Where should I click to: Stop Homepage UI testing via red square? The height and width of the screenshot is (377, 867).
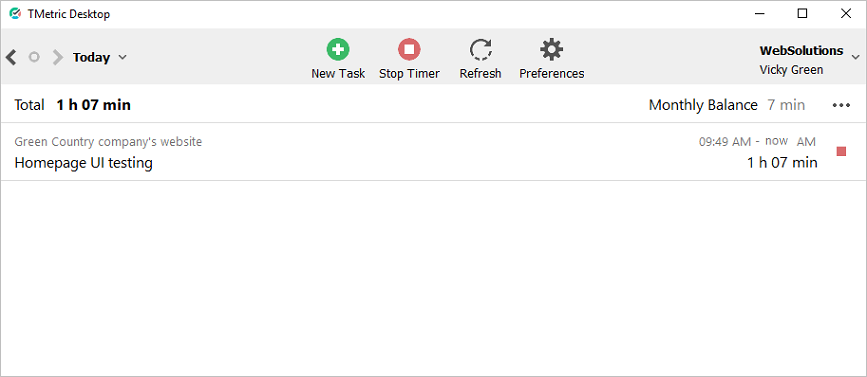coord(842,151)
